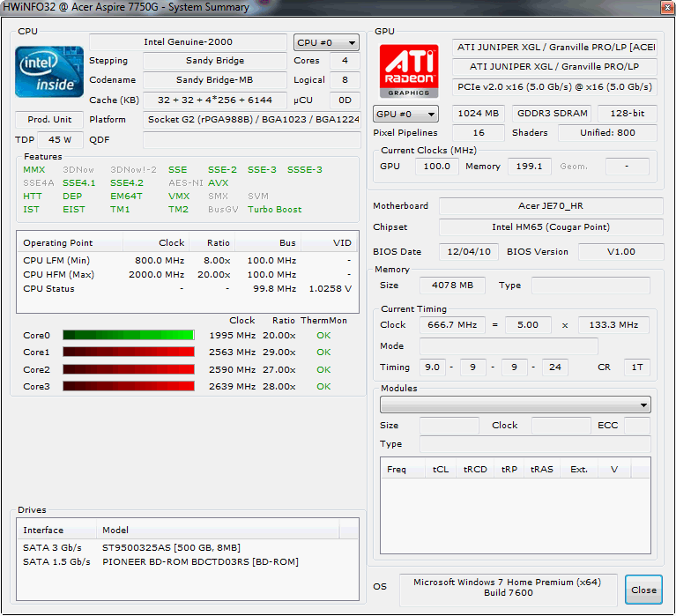Click the CPU HFM (Max) row

coord(188,275)
